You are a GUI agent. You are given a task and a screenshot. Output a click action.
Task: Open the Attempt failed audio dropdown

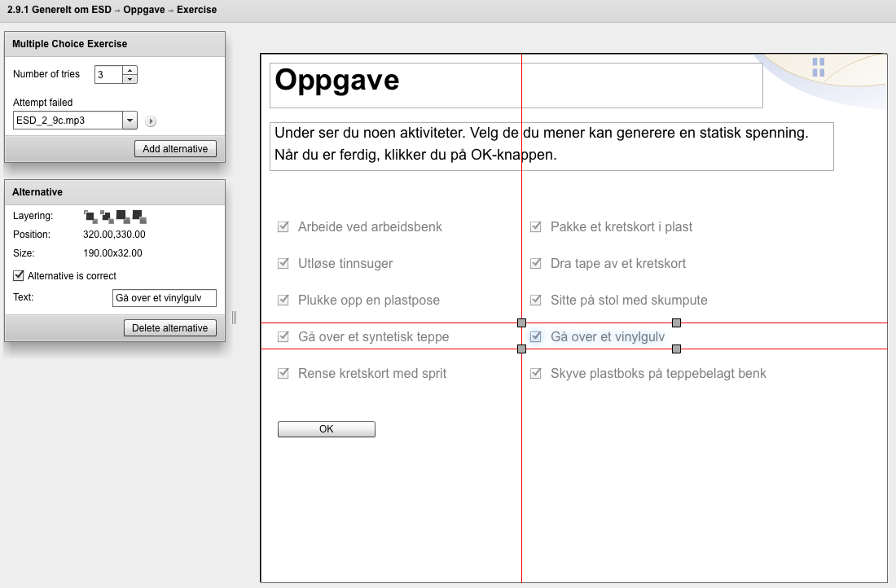(x=130, y=121)
